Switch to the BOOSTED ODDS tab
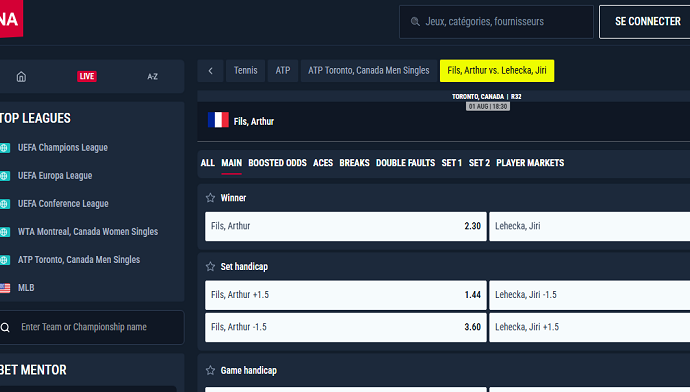 (x=277, y=163)
